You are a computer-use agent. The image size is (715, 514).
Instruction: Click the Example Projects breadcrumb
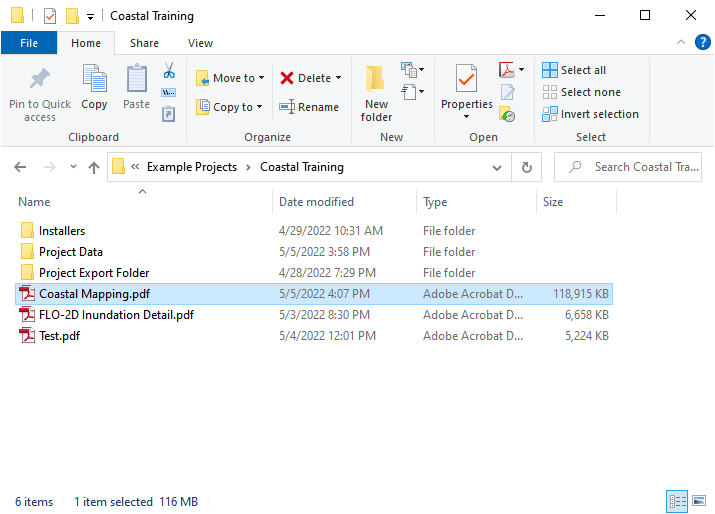click(191, 167)
